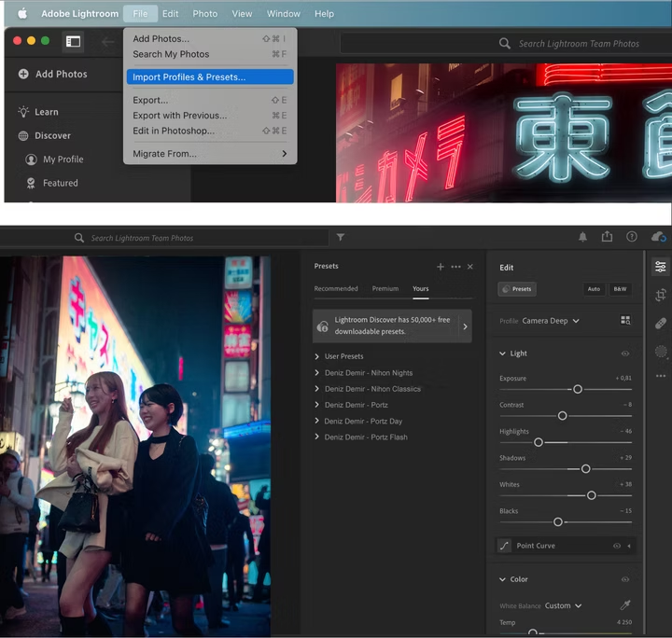The width and height of the screenshot is (672, 638).
Task: Switch to the Yours presets tab
Action: point(420,288)
